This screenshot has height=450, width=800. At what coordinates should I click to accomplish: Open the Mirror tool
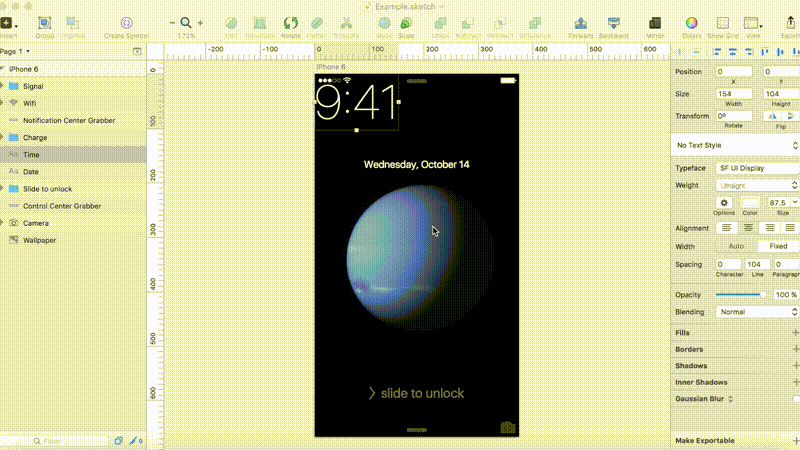coord(655,23)
